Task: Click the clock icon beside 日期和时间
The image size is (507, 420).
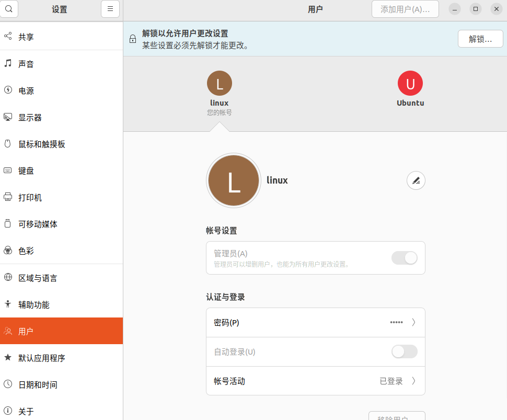Action: click(x=8, y=384)
